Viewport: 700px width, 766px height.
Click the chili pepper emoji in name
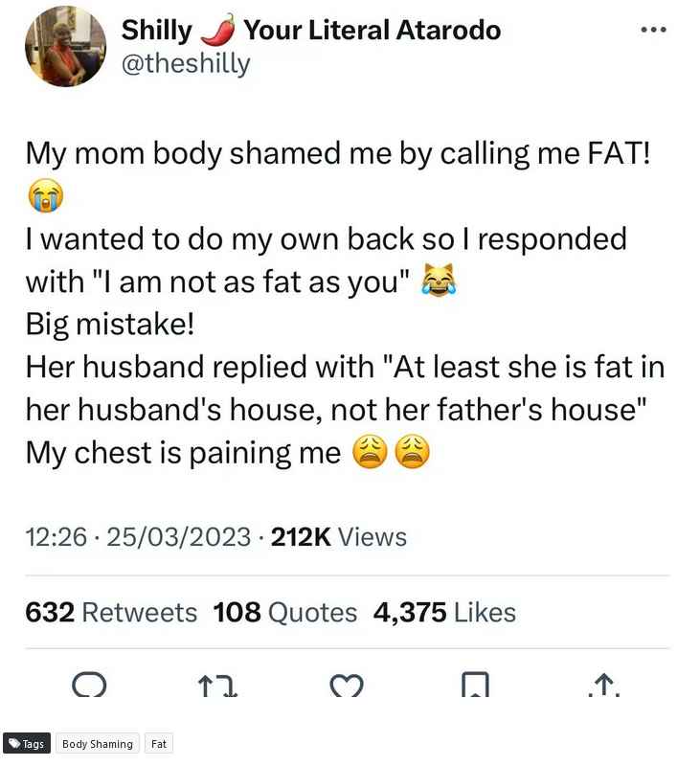point(218,30)
